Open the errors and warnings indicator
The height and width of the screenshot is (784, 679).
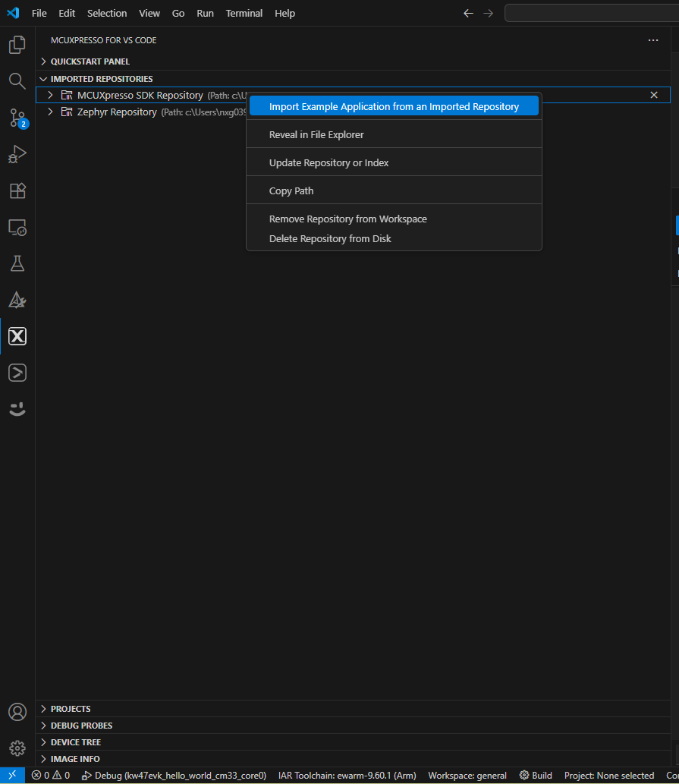click(x=50, y=775)
